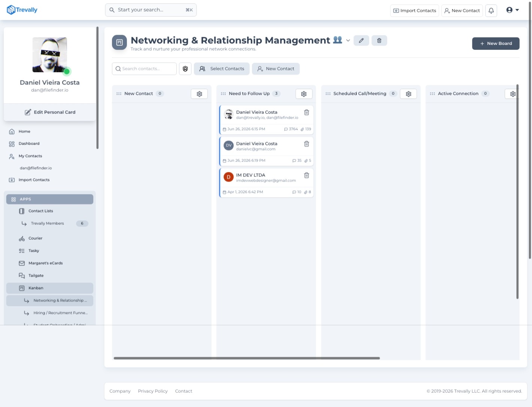The height and width of the screenshot is (407, 532).
Task: Expand the board title dropdown chevron
Action: (x=348, y=40)
